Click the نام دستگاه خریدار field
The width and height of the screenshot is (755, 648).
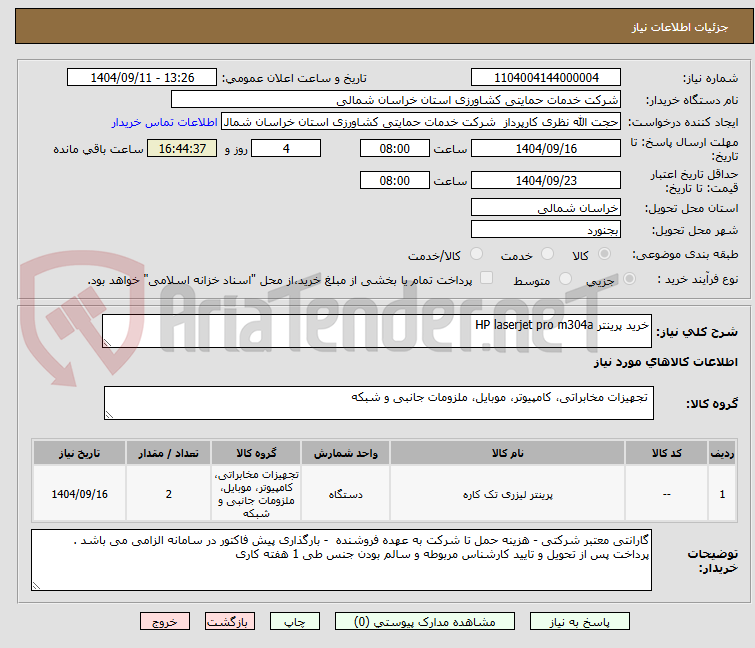[395, 100]
